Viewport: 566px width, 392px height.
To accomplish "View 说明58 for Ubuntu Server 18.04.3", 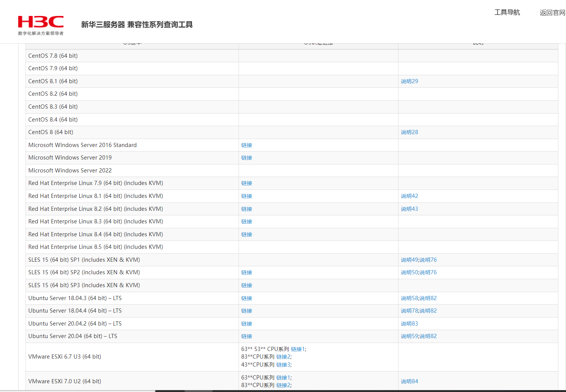I will pos(409,298).
